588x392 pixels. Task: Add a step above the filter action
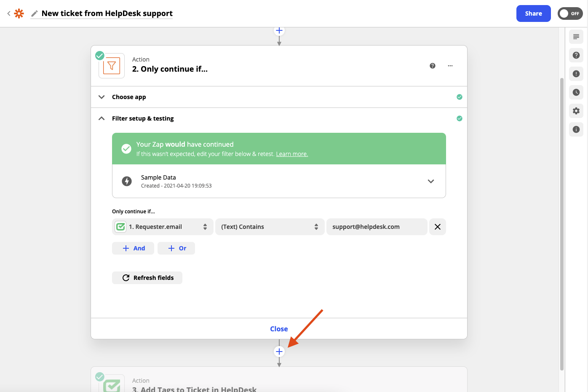[279, 31]
